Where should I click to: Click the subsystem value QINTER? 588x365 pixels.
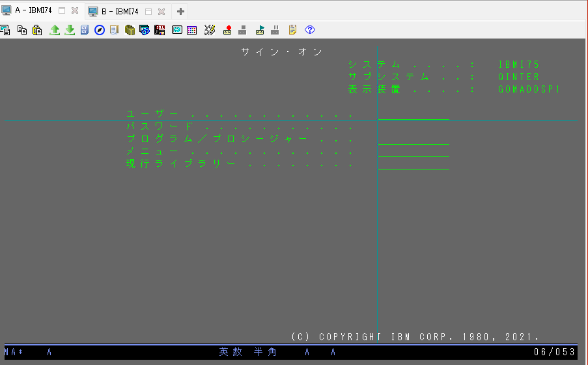518,77
